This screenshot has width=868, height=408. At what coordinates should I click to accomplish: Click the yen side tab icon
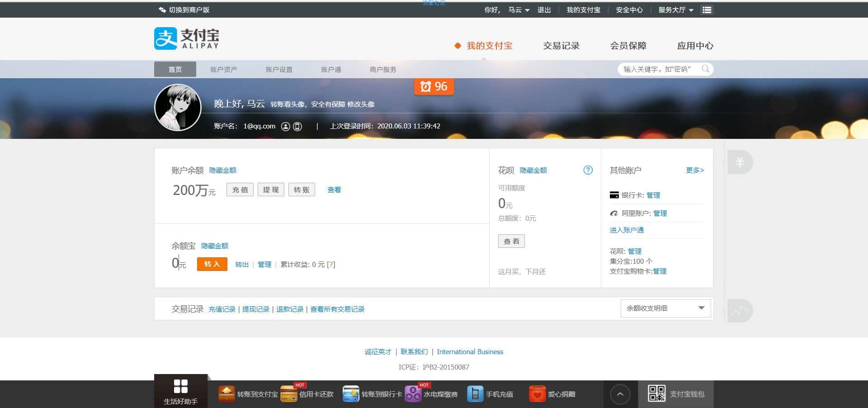pos(740,162)
